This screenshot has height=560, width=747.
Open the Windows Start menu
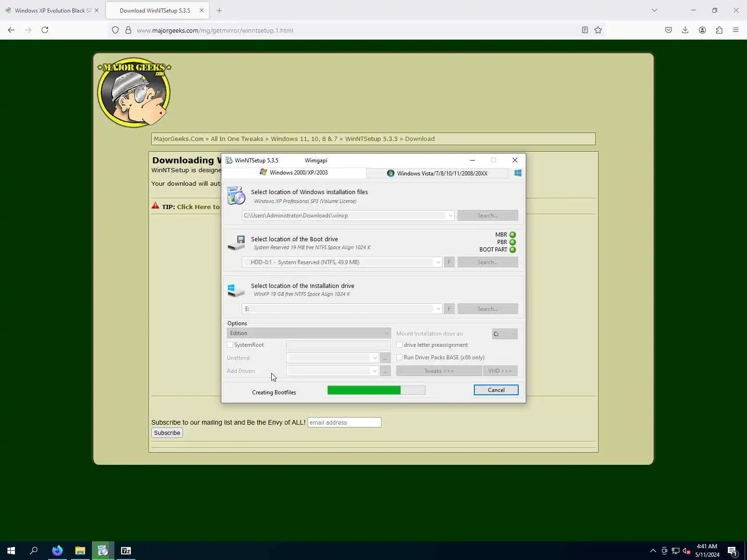(11, 551)
